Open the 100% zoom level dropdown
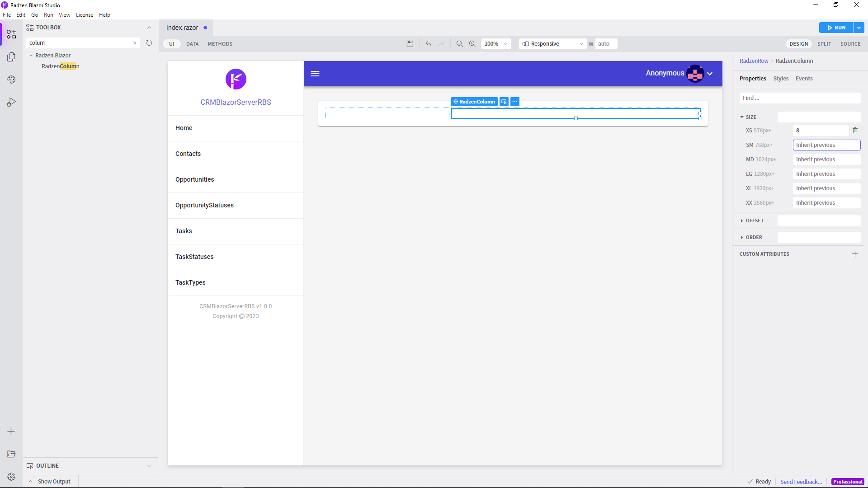Screen dimensions: 868x488 [496, 44]
